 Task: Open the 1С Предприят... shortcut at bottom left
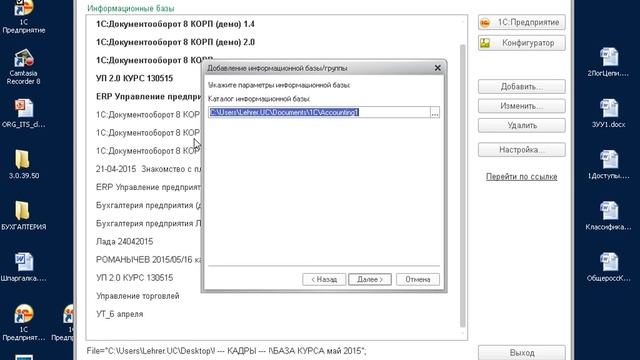[x=23, y=322]
